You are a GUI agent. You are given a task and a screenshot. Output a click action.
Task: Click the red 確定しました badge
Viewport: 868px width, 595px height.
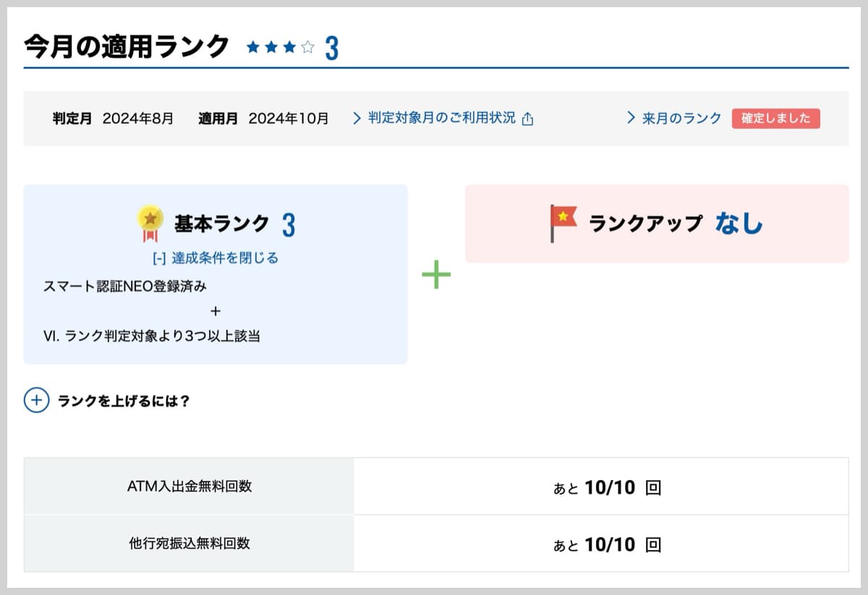[x=775, y=119]
